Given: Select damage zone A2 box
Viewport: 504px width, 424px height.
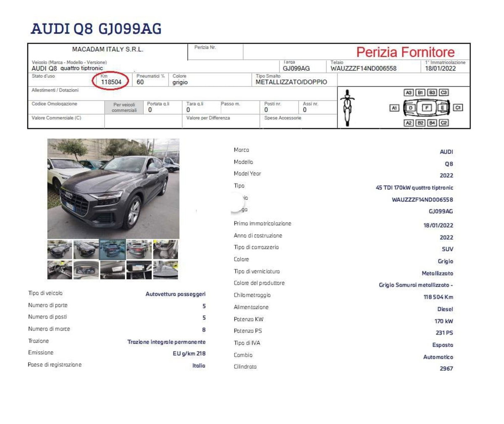Looking at the screenshot, I should pyautogui.click(x=408, y=123).
